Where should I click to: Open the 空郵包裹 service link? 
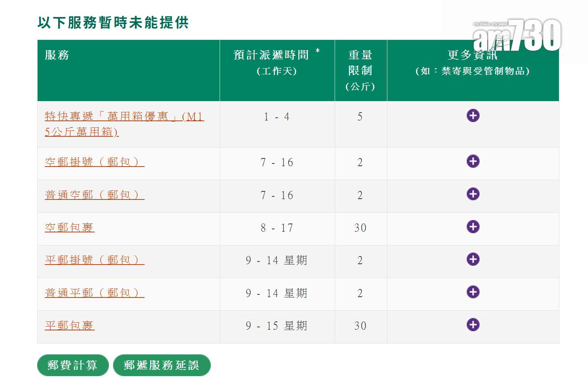click(x=69, y=227)
